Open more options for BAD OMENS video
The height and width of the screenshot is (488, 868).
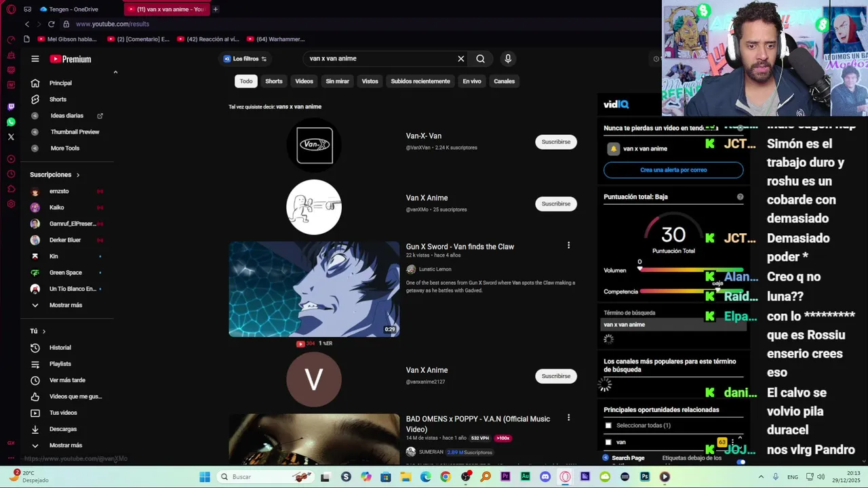pos(568,418)
